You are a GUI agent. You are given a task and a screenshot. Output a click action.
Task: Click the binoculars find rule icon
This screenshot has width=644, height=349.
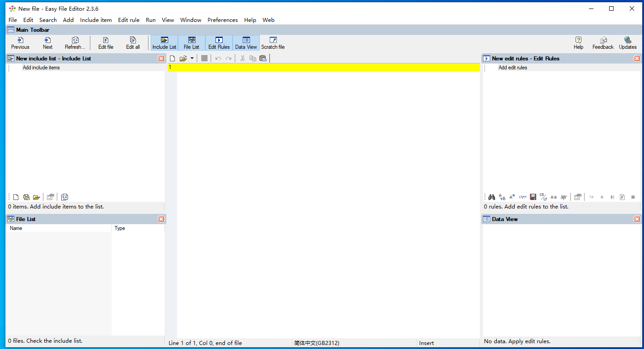(491, 197)
